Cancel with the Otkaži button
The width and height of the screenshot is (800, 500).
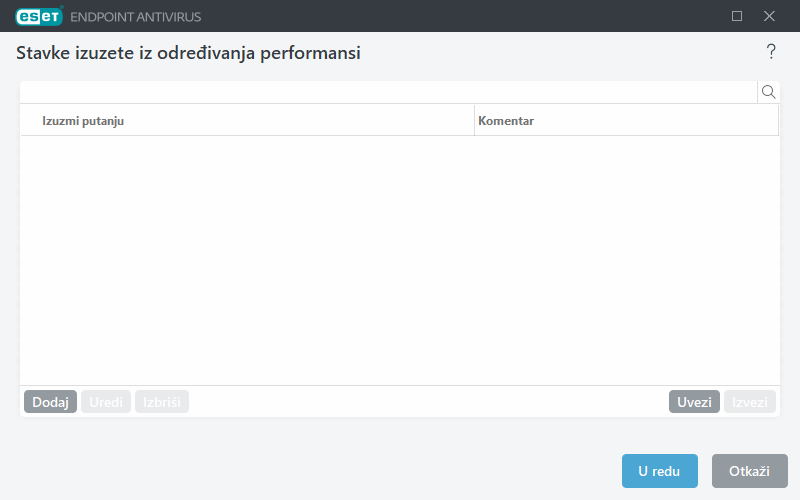[749, 471]
